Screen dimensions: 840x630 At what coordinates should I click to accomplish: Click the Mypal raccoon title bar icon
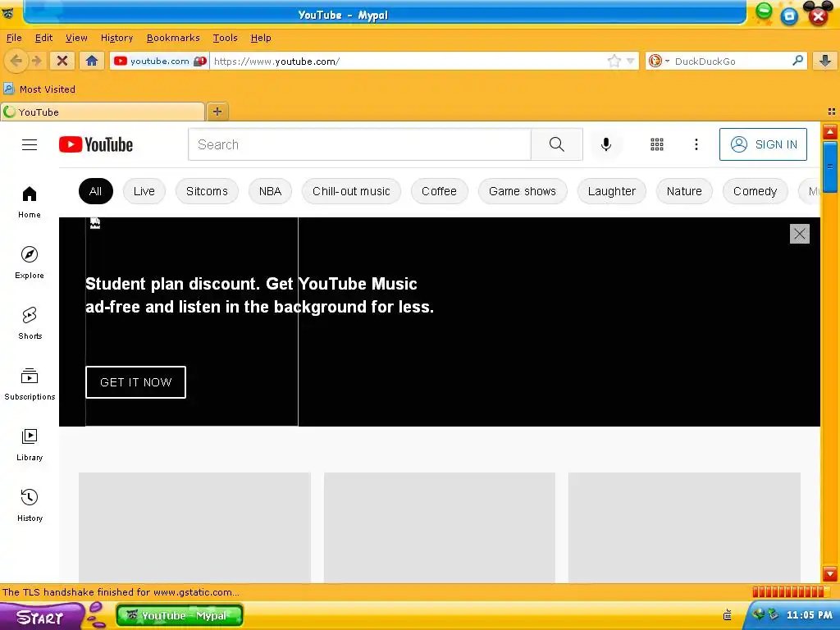tap(8, 13)
